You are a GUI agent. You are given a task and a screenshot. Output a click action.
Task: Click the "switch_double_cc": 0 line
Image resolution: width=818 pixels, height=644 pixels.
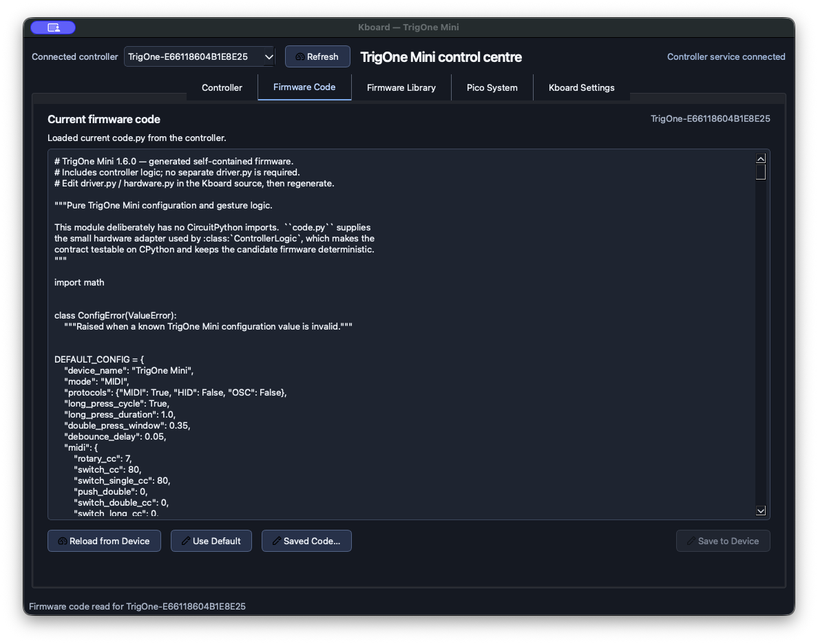coord(121,502)
